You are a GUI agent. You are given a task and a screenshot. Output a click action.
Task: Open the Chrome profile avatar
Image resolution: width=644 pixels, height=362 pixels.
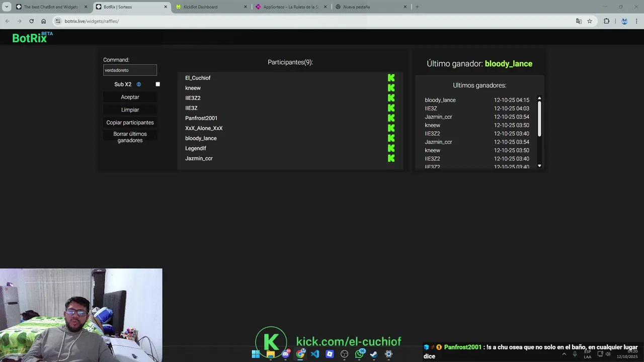pyautogui.click(x=624, y=21)
